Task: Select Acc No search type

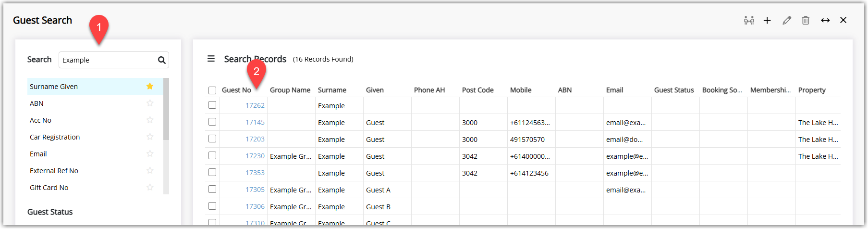Action: (x=95, y=120)
